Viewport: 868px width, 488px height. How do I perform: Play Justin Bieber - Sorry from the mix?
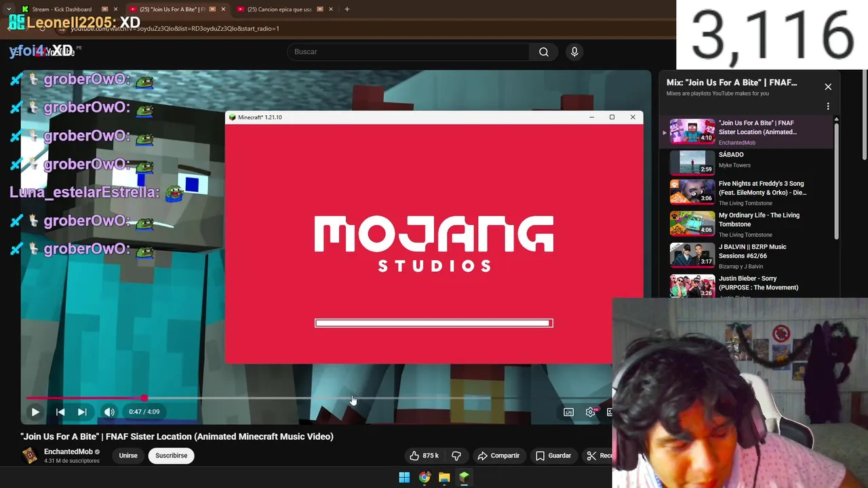coord(747,285)
